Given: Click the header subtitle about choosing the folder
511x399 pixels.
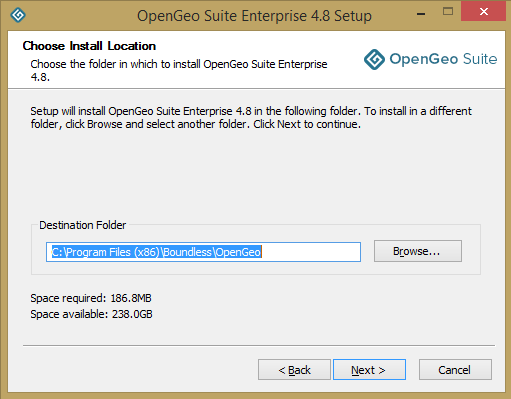Looking at the screenshot, I should coord(179,70).
